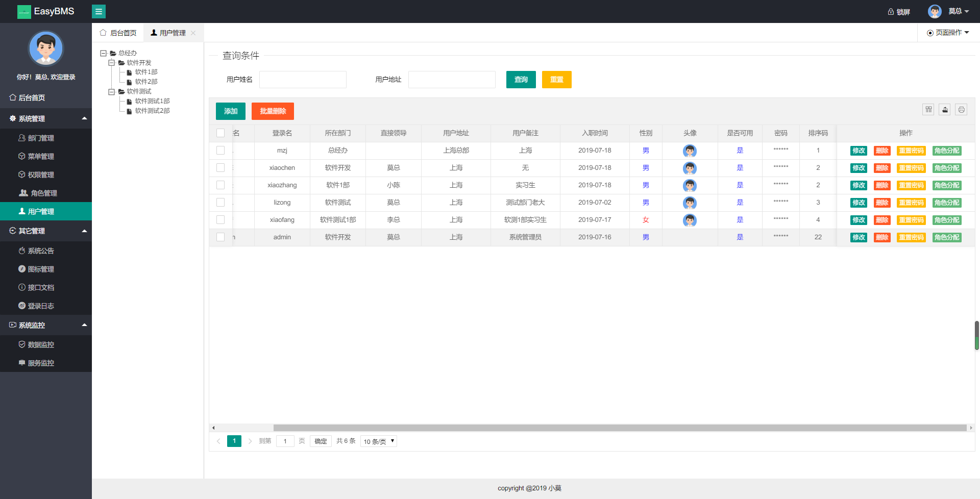This screenshot has width=980, height=499.
Task: Click the large profile avatar in sidebar
Action: point(46,48)
